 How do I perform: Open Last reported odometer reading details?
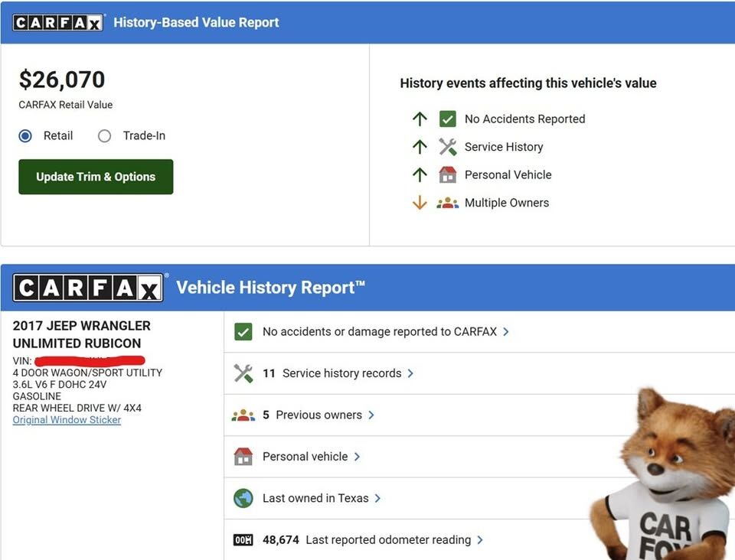(480, 540)
